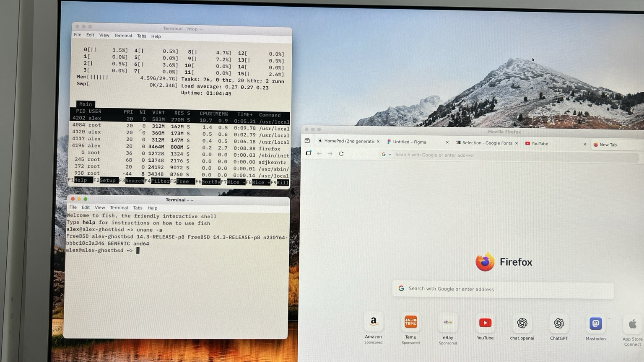
Task: Open Firefox View icon beside the tabs
Action: tap(307, 141)
